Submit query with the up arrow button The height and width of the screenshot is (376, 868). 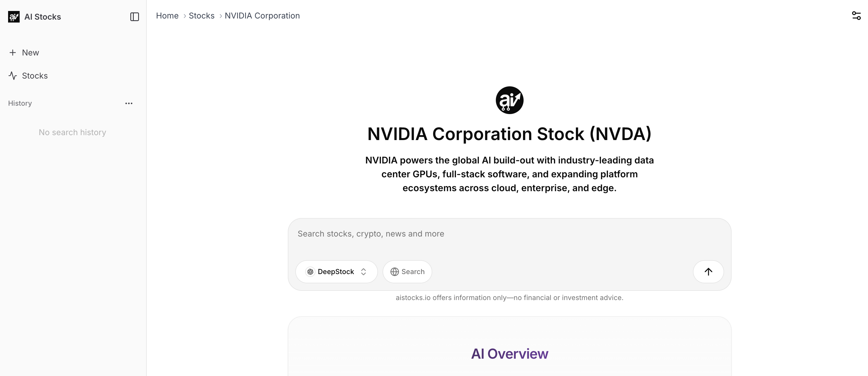coord(708,271)
